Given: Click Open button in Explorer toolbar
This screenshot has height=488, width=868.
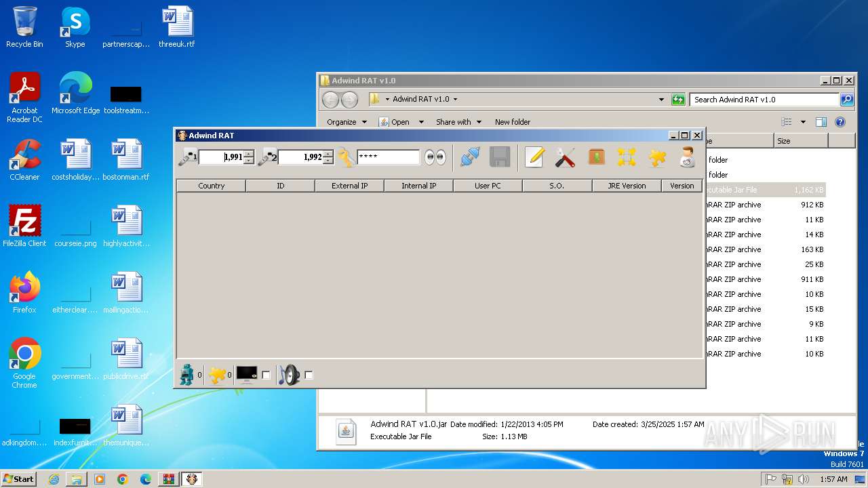Looking at the screenshot, I should click(x=394, y=122).
